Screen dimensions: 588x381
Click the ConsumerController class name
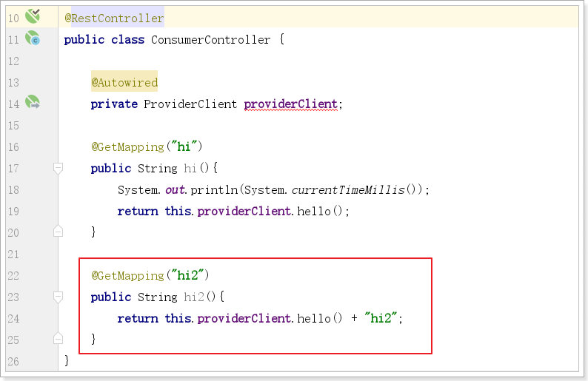tap(210, 40)
